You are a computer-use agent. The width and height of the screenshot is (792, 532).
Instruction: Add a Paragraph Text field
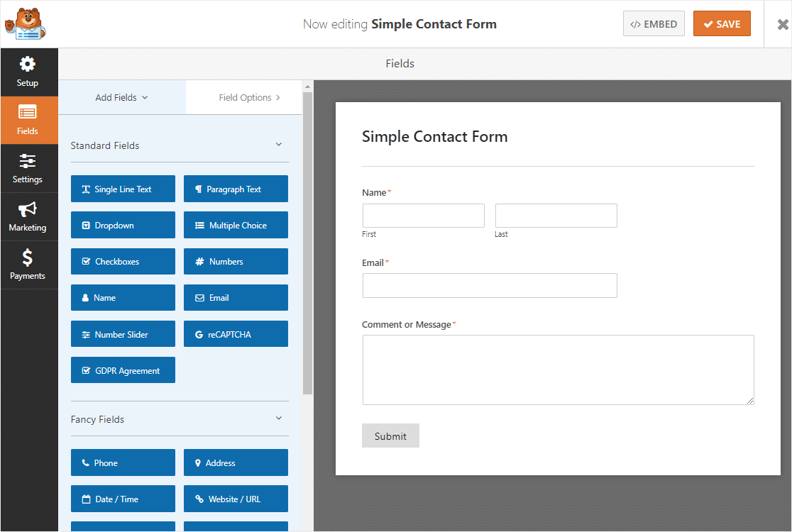pyautogui.click(x=236, y=189)
